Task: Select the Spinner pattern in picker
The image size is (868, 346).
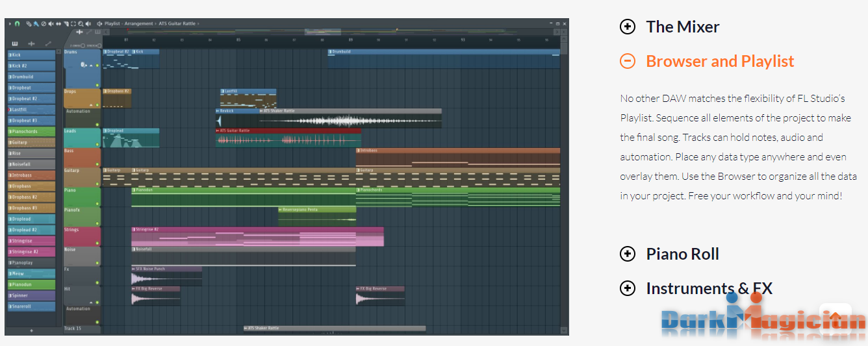Action: (31, 295)
